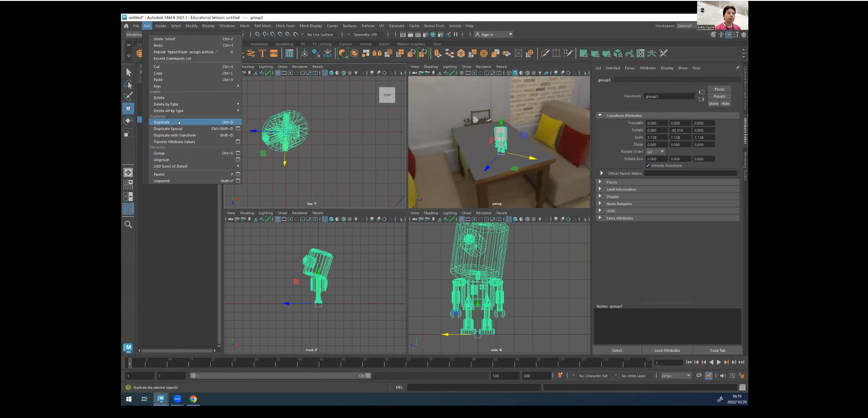868x418 pixels.
Task: Click the Load Attributes button
Action: tap(667, 351)
